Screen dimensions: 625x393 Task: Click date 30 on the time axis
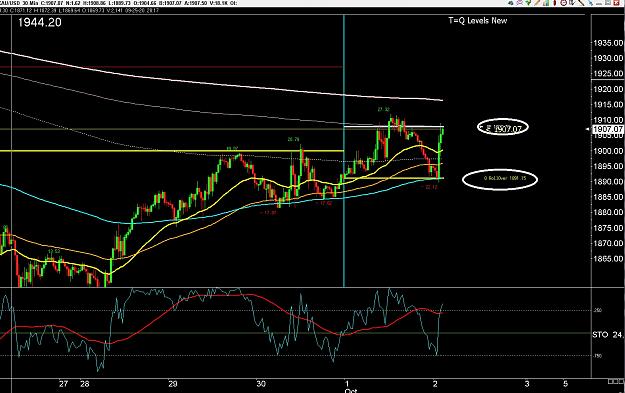(x=261, y=384)
